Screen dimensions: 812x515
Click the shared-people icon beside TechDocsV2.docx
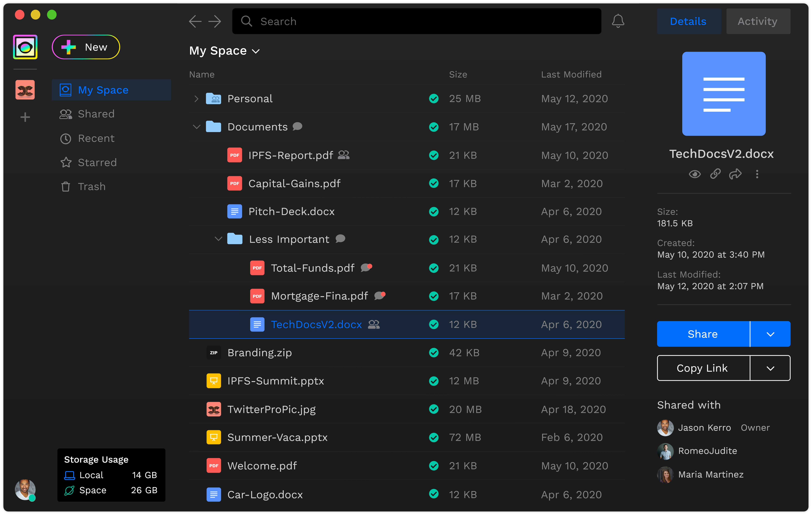[x=374, y=324]
